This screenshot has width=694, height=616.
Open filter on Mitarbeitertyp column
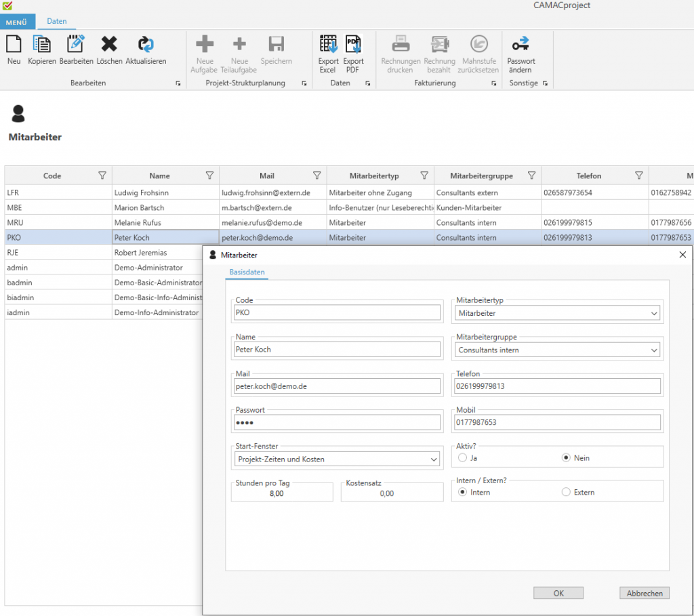424,176
